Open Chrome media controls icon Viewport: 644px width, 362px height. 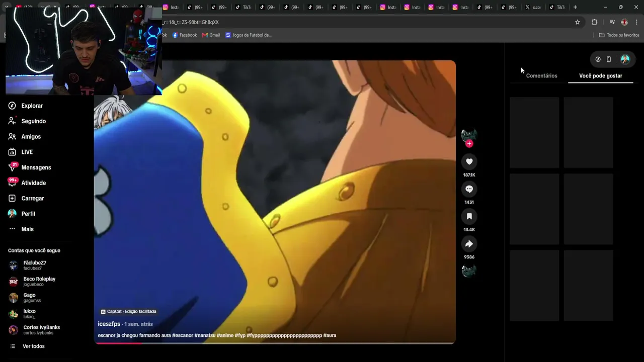612,22
